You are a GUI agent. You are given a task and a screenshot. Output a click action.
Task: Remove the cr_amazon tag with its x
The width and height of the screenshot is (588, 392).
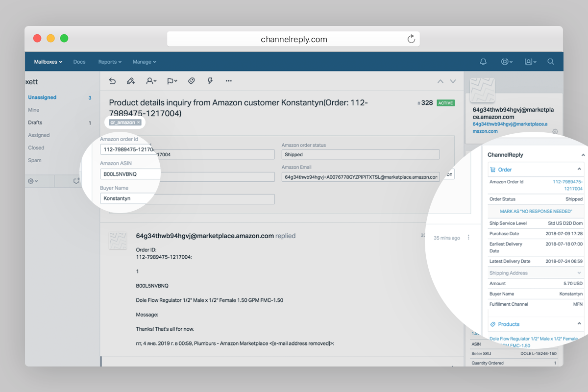click(138, 122)
